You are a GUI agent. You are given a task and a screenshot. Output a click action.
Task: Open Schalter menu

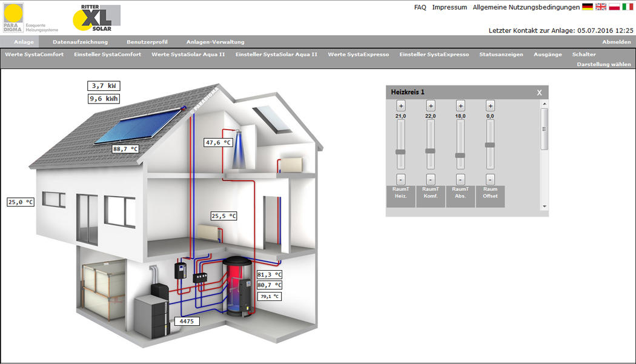point(584,55)
